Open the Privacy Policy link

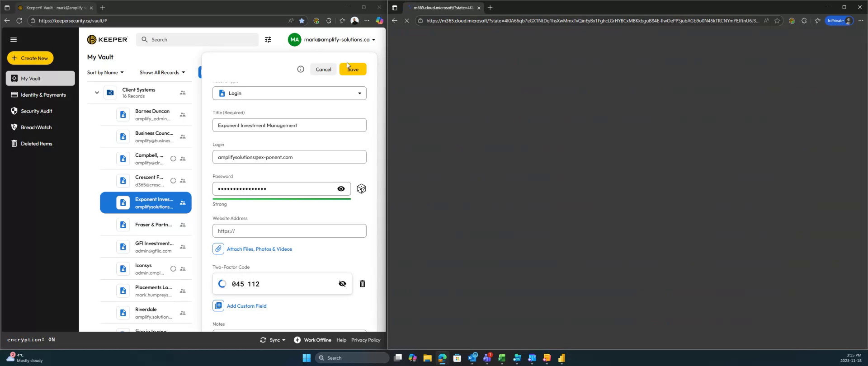[366, 340]
